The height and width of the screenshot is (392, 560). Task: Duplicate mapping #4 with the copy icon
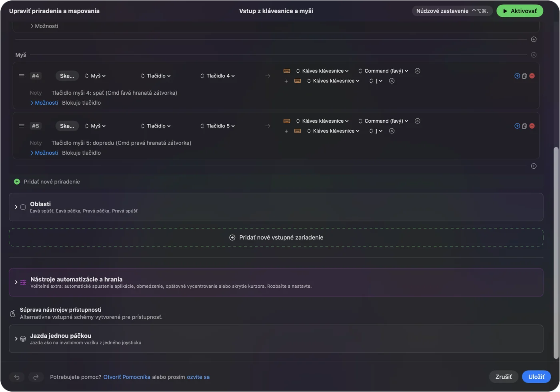click(524, 76)
